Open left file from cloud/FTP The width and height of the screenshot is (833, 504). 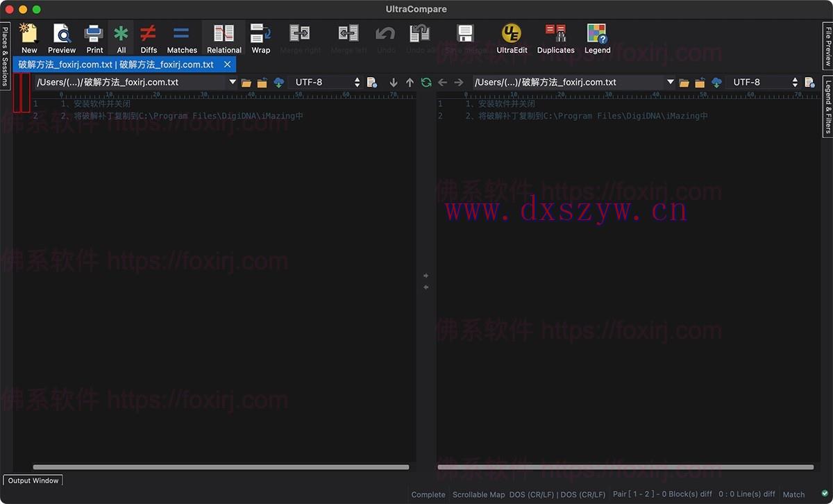tap(278, 83)
